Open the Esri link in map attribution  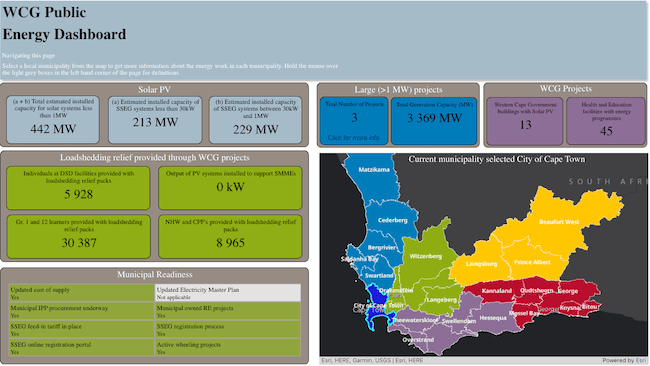coord(641,361)
